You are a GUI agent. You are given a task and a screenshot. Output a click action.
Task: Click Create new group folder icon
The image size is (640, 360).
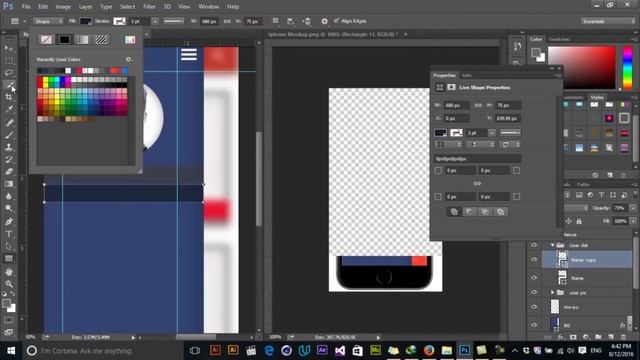tap(598, 337)
